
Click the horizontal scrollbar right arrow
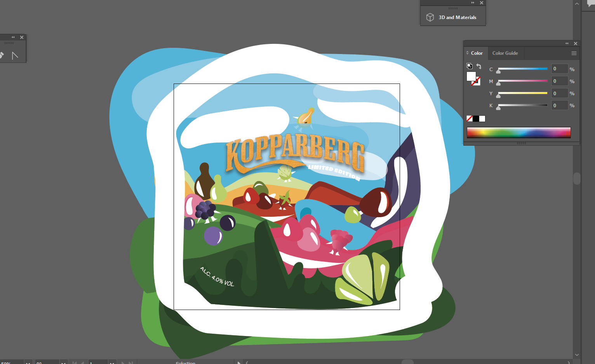click(569, 362)
